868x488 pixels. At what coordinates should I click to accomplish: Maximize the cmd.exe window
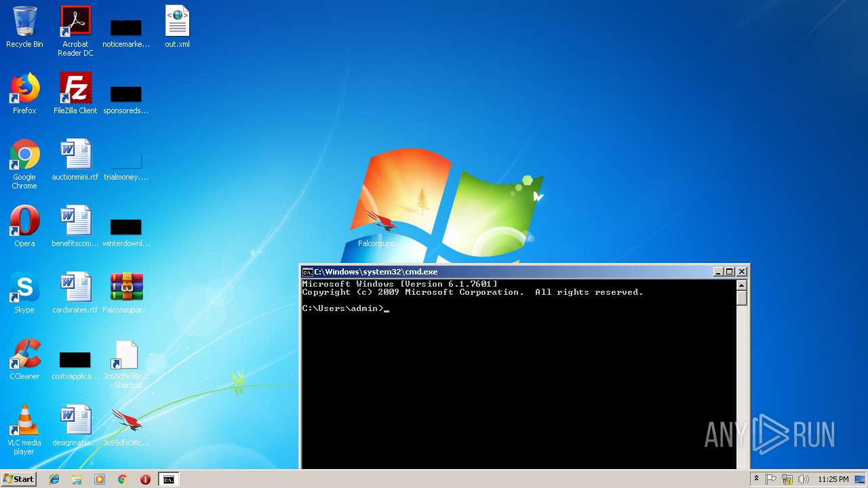tap(730, 272)
